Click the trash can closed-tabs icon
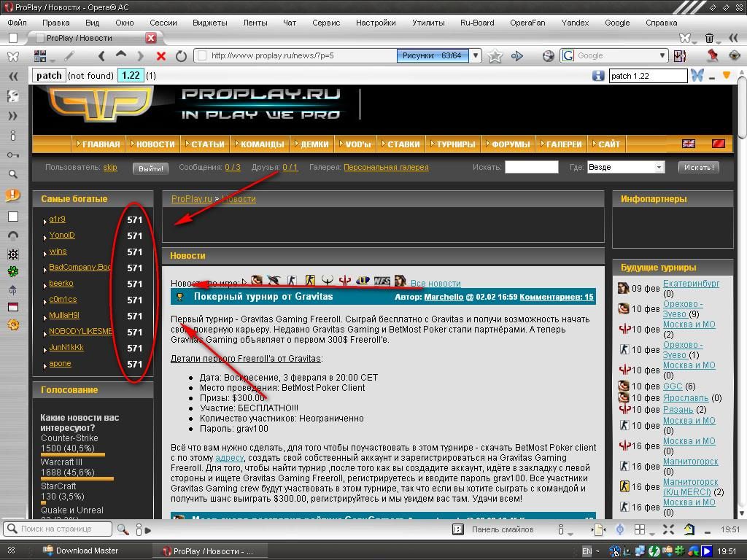 point(709,38)
